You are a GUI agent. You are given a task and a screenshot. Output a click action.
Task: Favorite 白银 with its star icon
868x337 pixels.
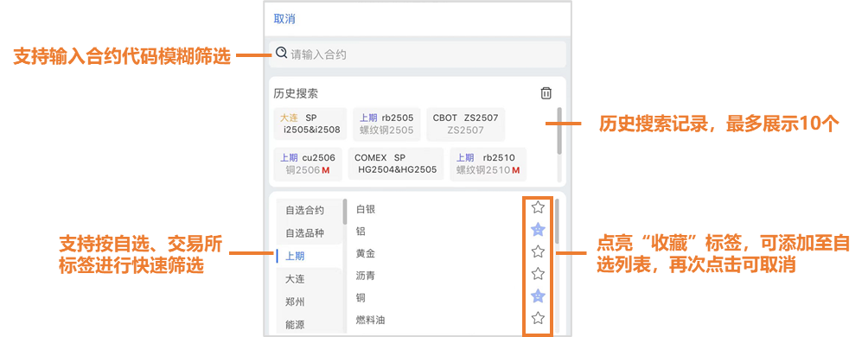(538, 207)
